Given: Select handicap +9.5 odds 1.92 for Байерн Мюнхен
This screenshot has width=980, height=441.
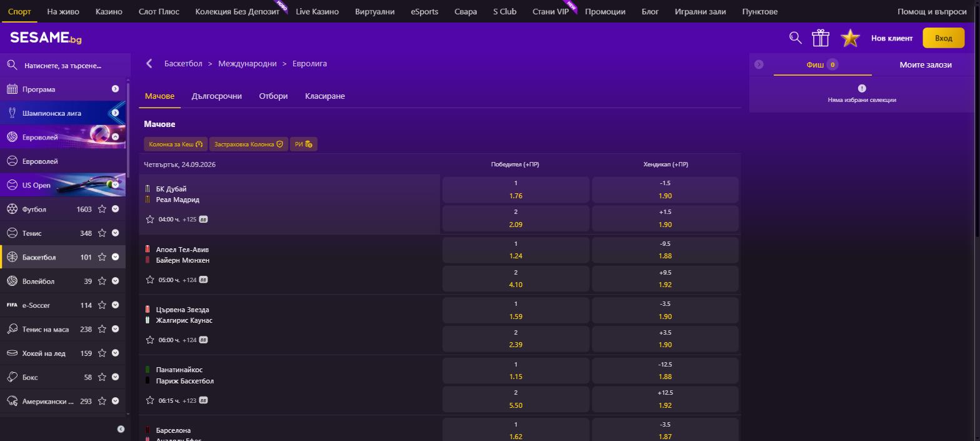Looking at the screenshot, I should (x=665, y=278).
